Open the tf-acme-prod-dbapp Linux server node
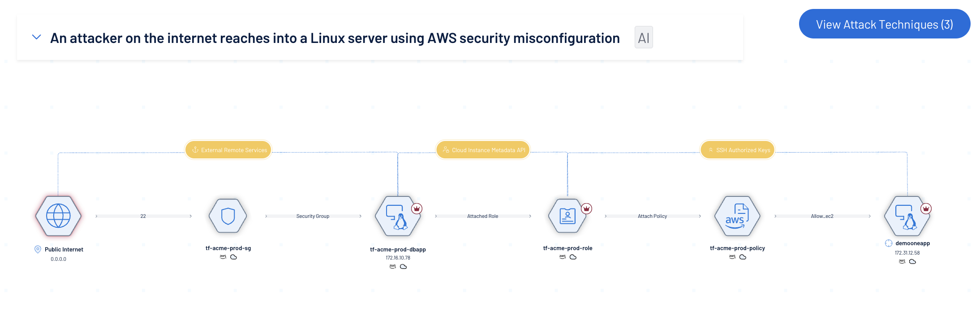 click(x=397, y=216)
